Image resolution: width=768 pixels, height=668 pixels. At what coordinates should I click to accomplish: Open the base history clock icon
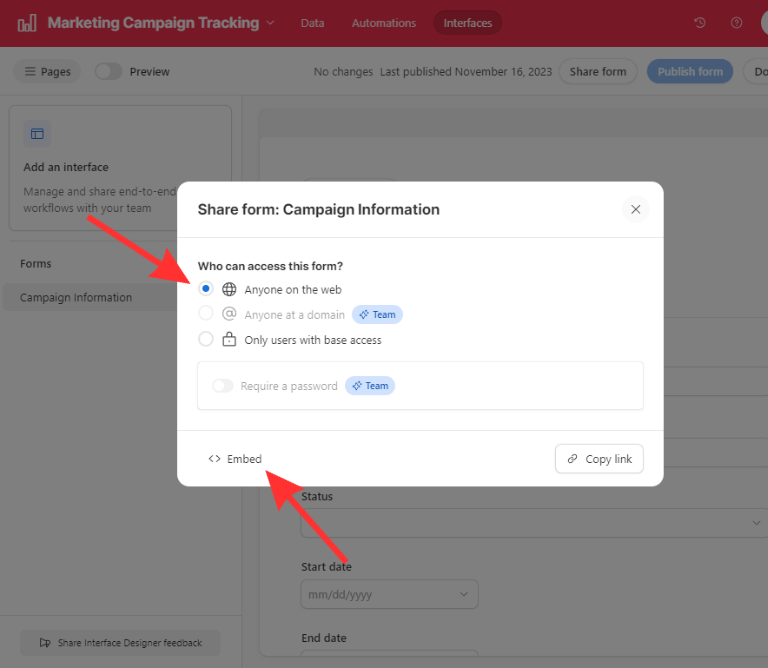pyautogui.click(x=700, y=23)
